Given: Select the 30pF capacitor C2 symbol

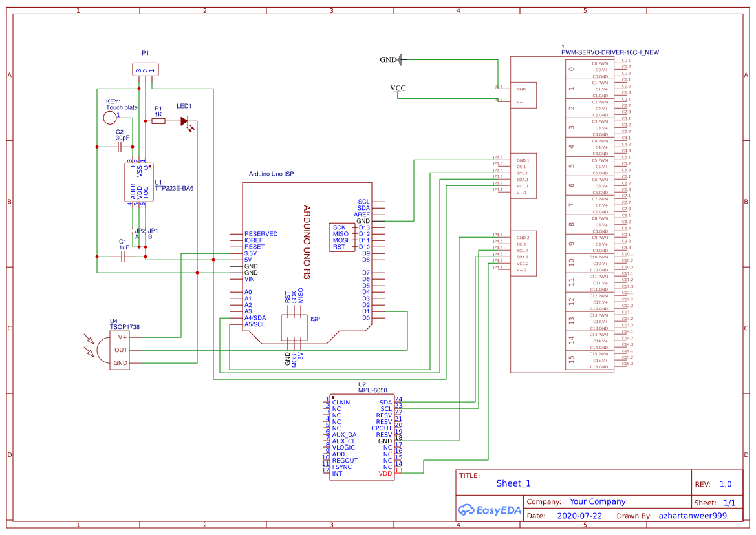Looking at the screenshot, I should [x=120, y=147].
